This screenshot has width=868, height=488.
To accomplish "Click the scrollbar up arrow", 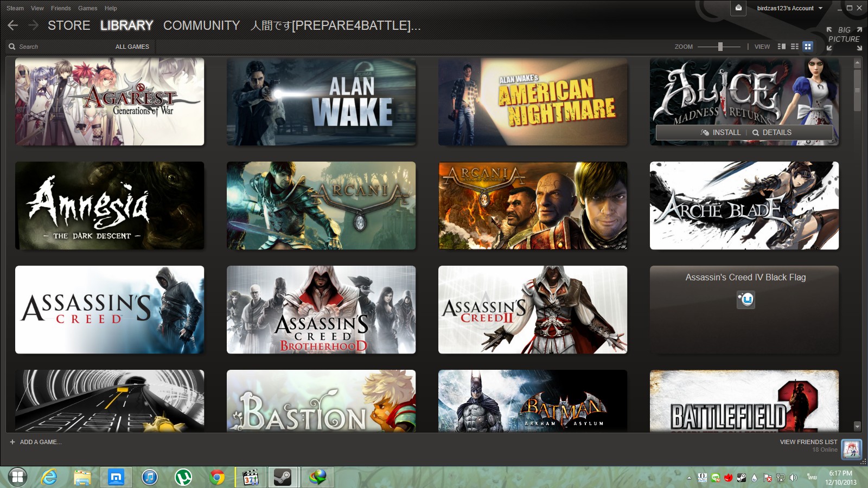I will (857, 63).
